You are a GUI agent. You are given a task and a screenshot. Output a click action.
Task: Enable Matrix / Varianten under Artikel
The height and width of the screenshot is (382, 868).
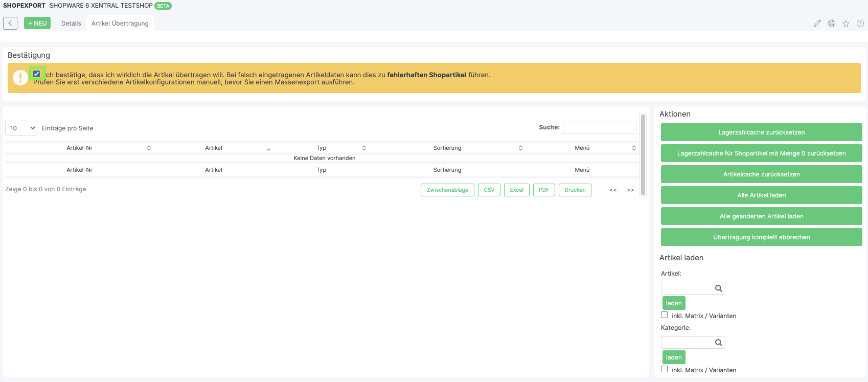(664, 315)
